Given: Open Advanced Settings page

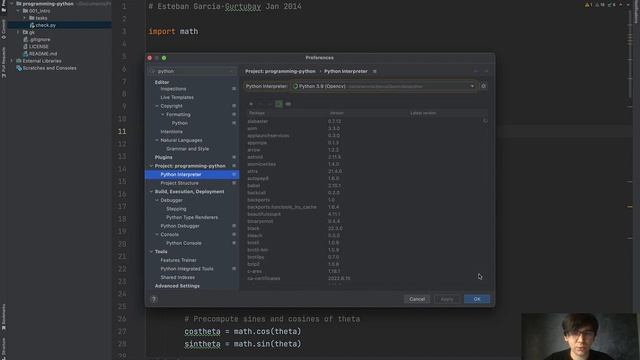Looking at the screenshot, I should [x=177, y=286].
